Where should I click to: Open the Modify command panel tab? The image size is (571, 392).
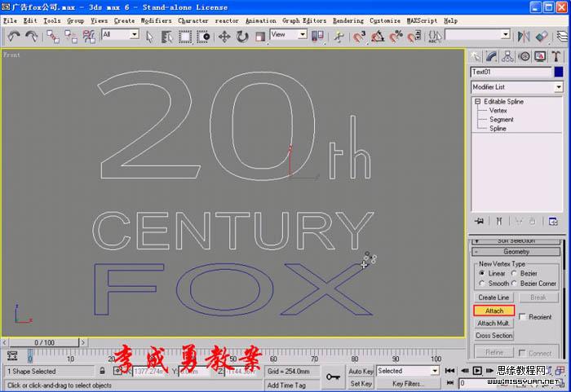[x=492, y=56]
